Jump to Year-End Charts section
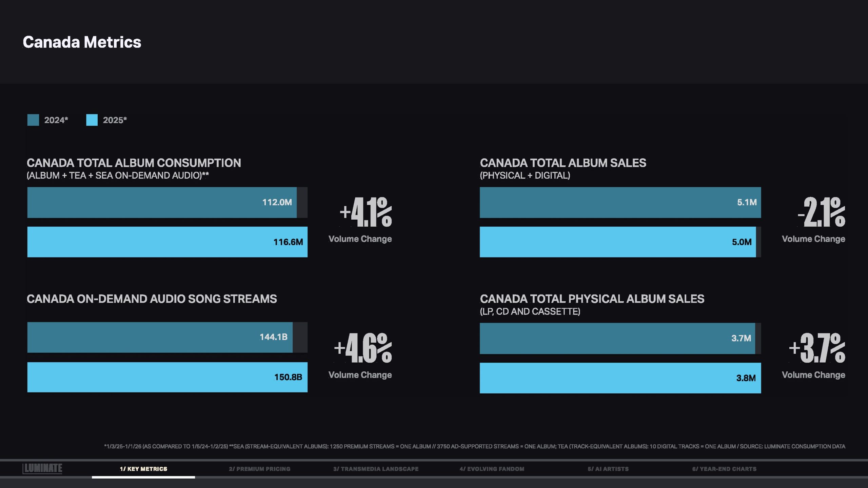This screenshot has height=488, width=868. [724, 469]
